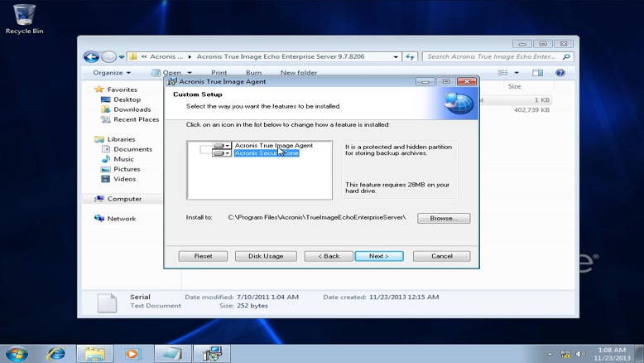Click the Browse... button

coord(444,218)
